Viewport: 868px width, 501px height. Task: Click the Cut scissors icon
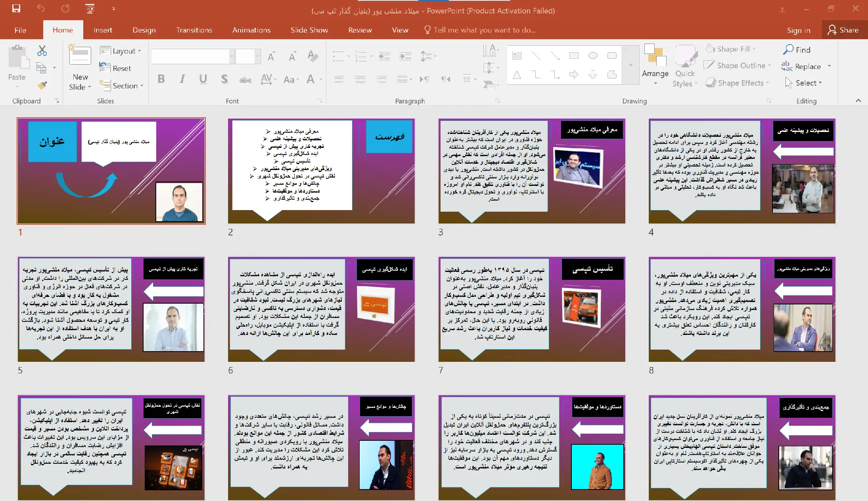(42, 51)
